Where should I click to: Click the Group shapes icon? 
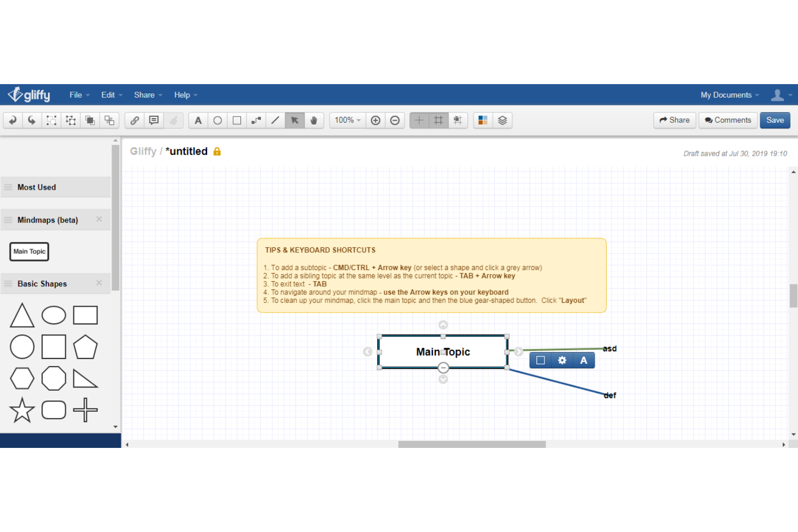(51, 120)
